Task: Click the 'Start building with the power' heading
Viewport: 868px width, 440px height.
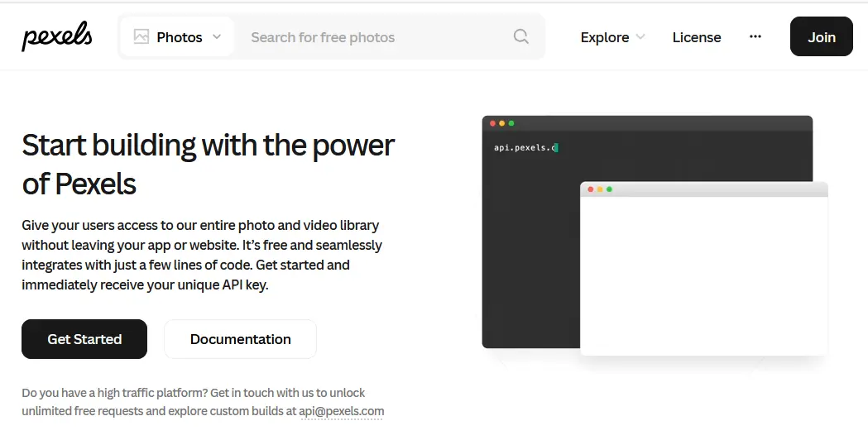Action: tap(209, 146)
